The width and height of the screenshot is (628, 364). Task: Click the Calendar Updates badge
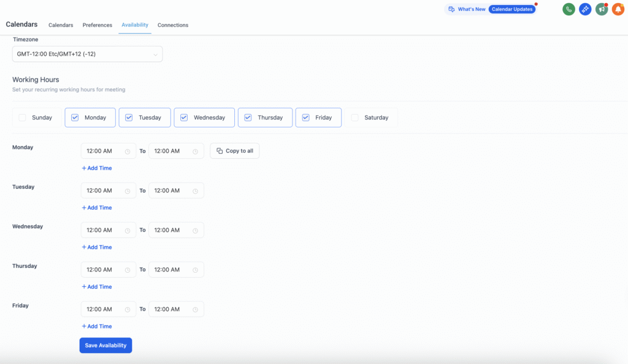(x=512, y=9)
